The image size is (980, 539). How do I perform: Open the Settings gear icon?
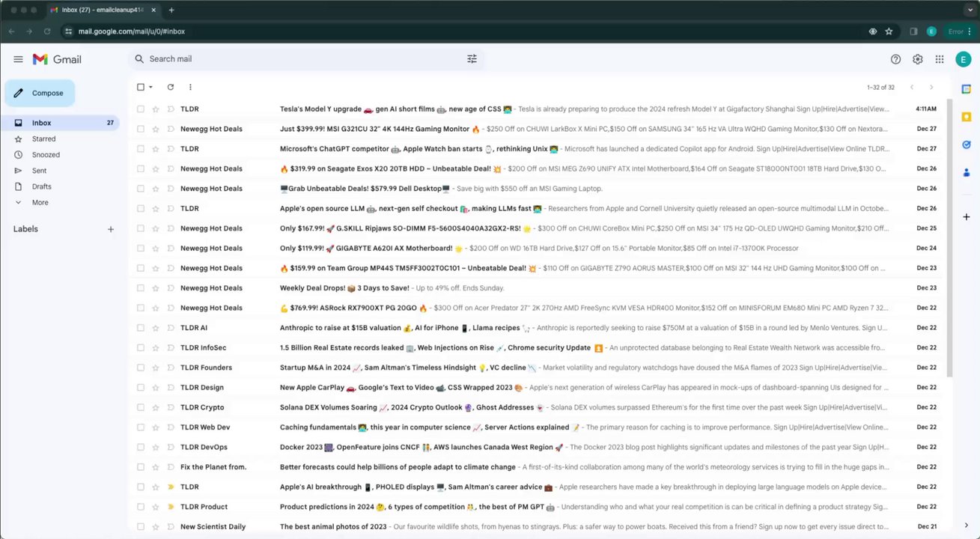[x=917, y=59]
